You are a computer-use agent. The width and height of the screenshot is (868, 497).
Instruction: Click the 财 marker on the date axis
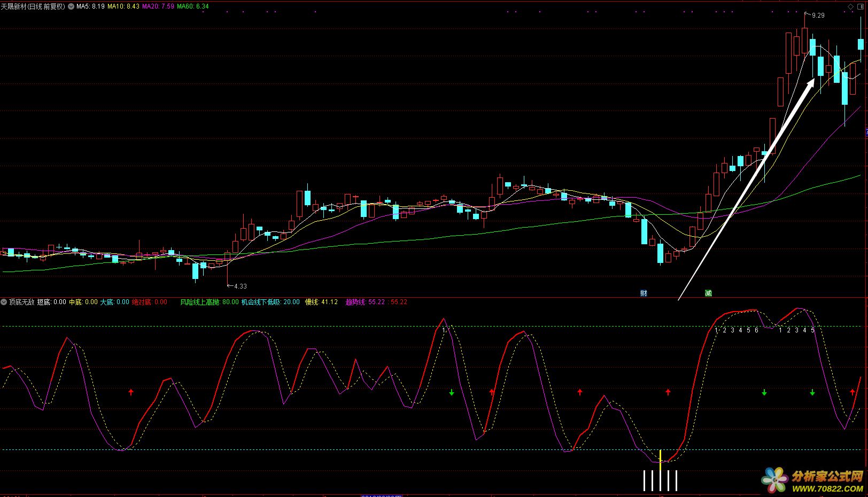(644, 293)
